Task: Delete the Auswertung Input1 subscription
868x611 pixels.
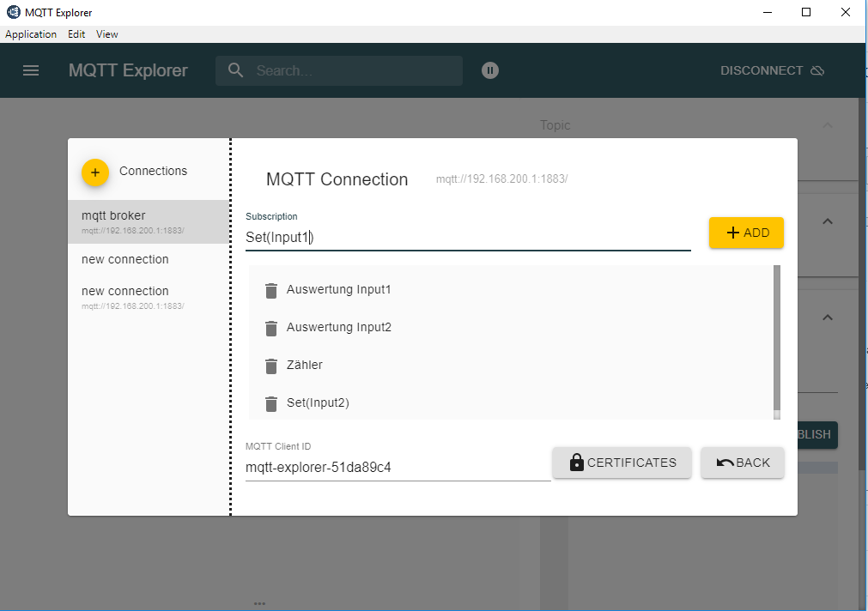Action: 271,290
